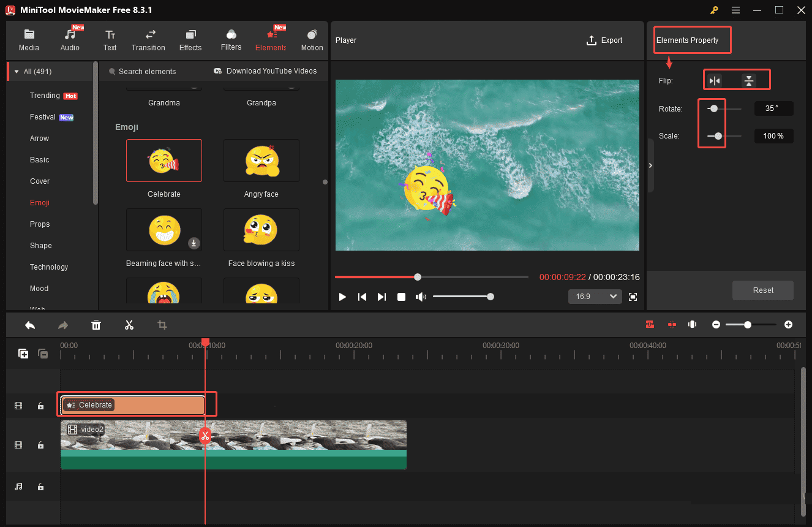
Task: Expand the hidden player side panel arrow
Action: point(650,165)
